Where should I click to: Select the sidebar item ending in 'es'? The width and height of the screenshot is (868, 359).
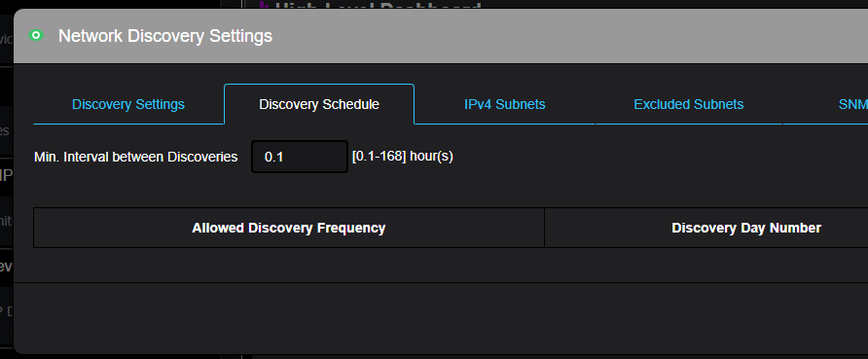[x=6, y=131]
